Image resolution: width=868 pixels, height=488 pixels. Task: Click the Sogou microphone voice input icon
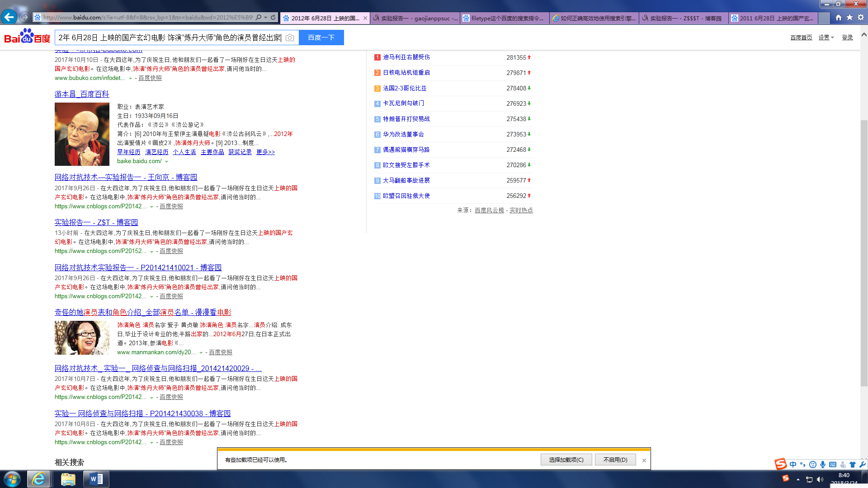[823, 465]
